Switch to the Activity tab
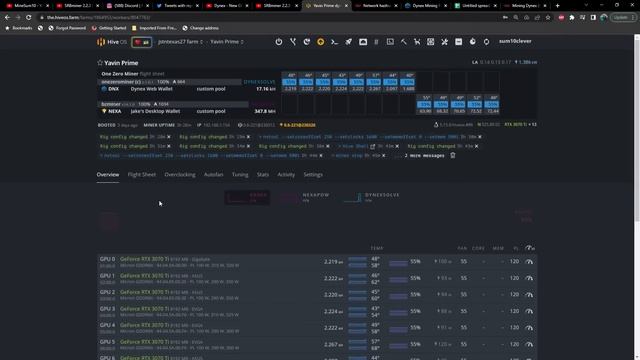 tap(286, 175)
